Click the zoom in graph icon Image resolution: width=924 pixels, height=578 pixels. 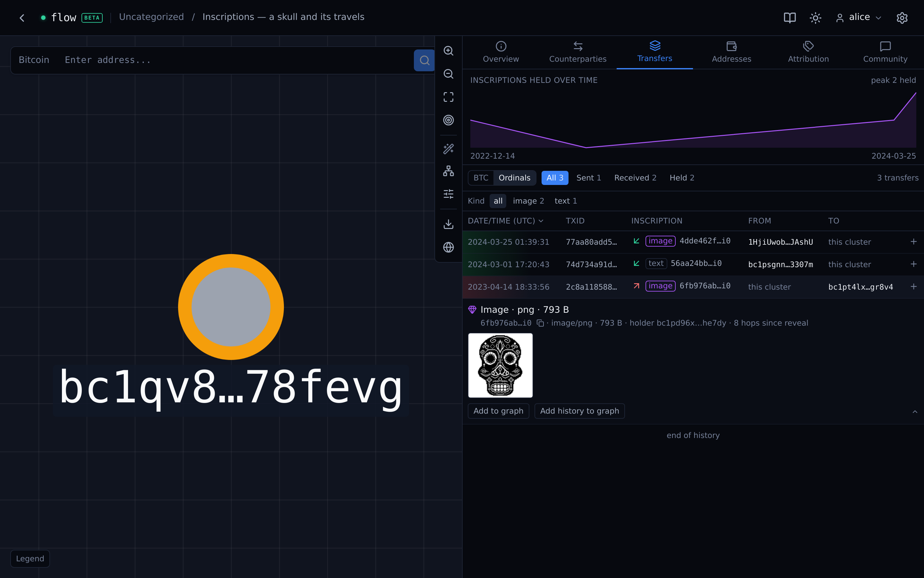[448, 51]
